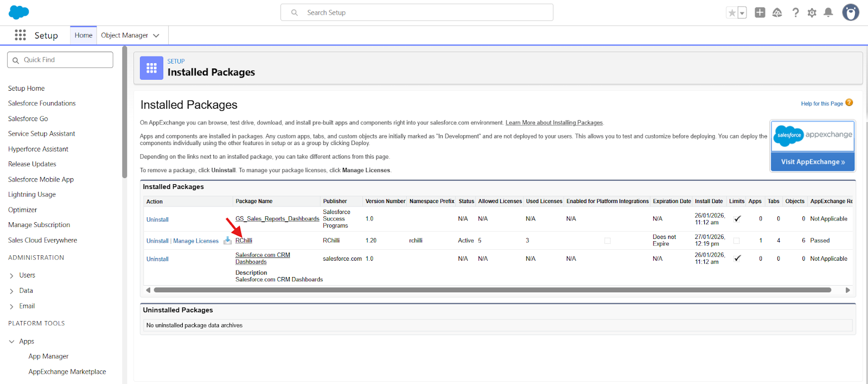The width and height of the screenshot is (868, 384).
Task: Toggle the RChilli Limits checkbox
Action: (x=736, y=241)
